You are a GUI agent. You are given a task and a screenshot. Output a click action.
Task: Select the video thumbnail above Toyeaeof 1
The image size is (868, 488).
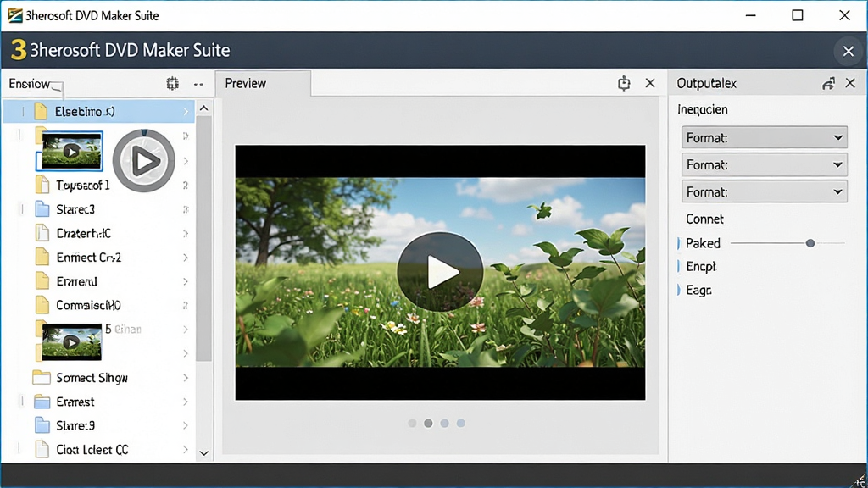coord(71,151)
